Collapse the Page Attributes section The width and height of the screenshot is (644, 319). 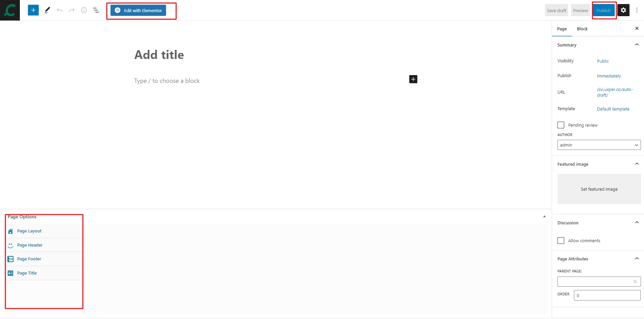point(637,259)
